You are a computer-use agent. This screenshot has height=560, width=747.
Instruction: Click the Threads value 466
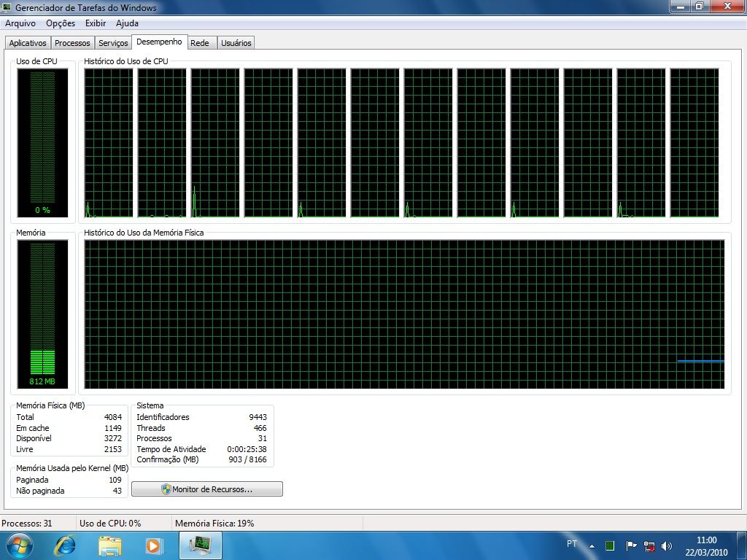pos(260,428)
